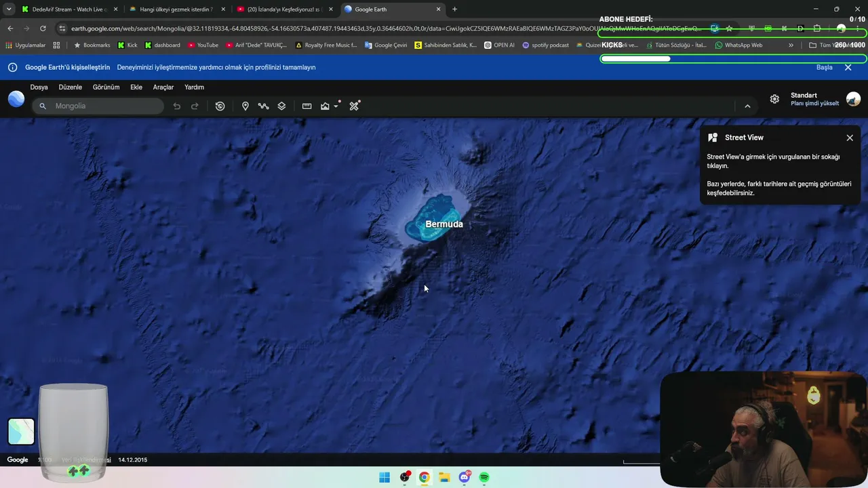Redo the last action in Earth

195,106
